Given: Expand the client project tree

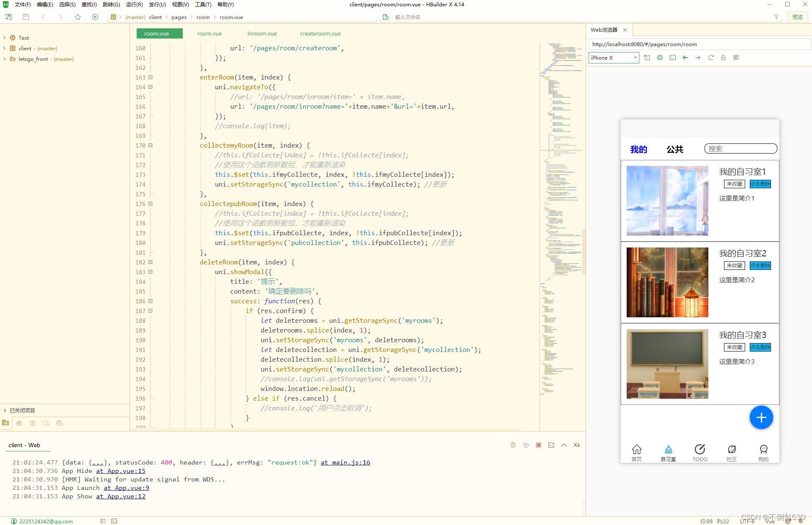Looking at the screenshot, I should point(4,48).
